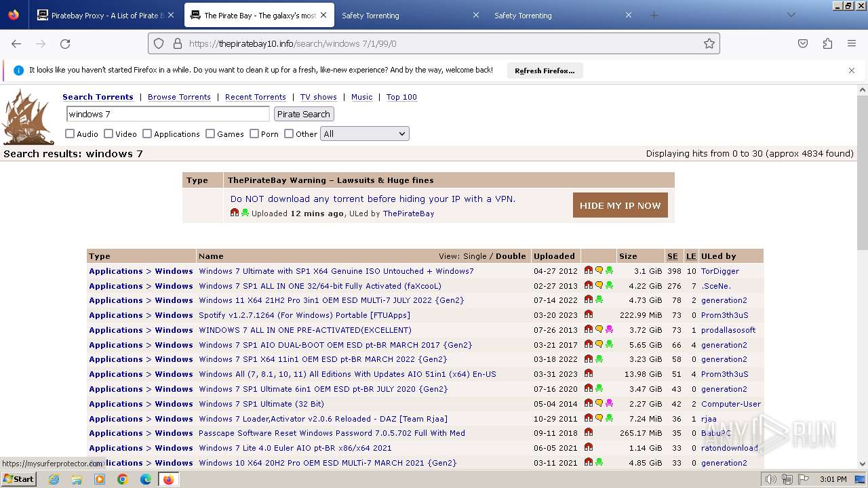Click the search field containing windows 7
The height and width of the screenshot is (488, 868).
[x=168, y=114]
